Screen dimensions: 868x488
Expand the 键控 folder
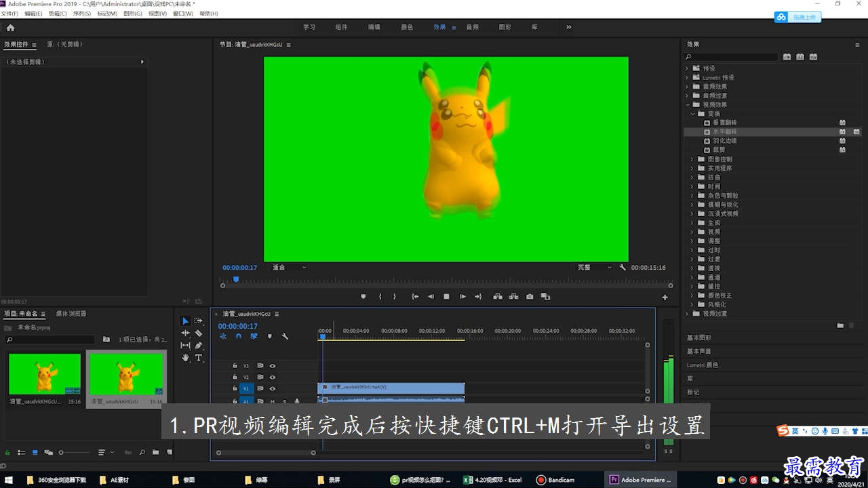[x=692, y=287]
